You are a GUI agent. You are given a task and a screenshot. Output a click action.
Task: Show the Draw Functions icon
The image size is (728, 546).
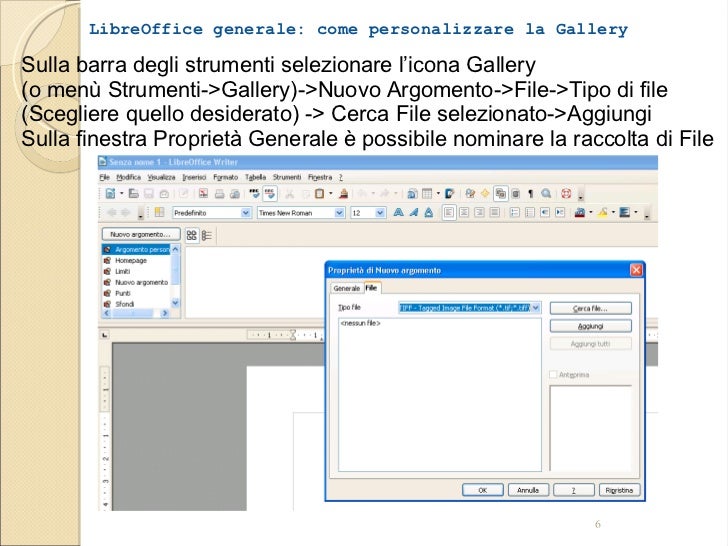449,194
